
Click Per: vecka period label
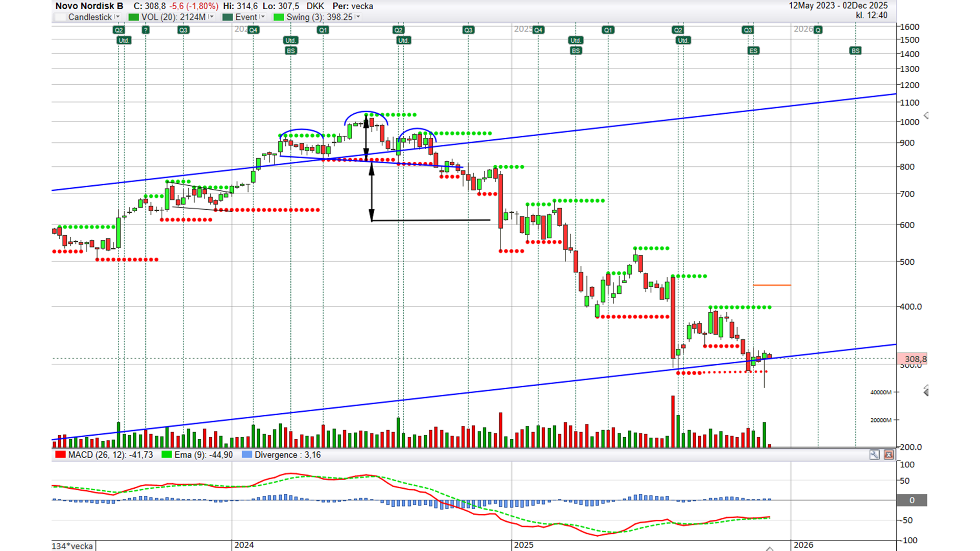coord(353,6)
